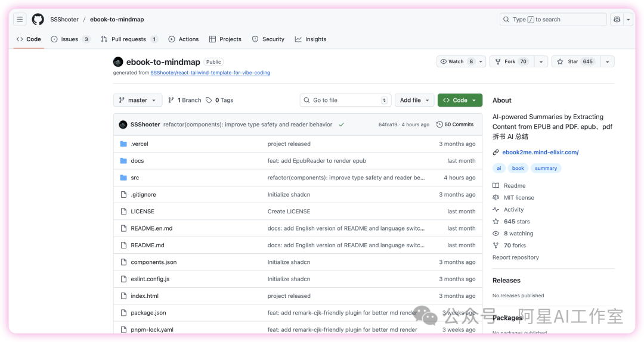This screenshot has width=644, height=342.
Task: View the 0 Tags link
Action: pos(219,100)
